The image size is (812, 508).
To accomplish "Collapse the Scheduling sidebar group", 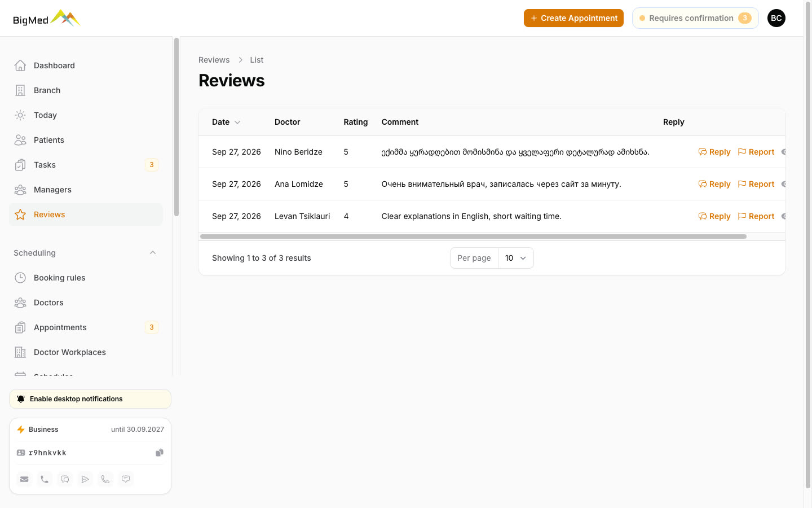I will 153,253.
